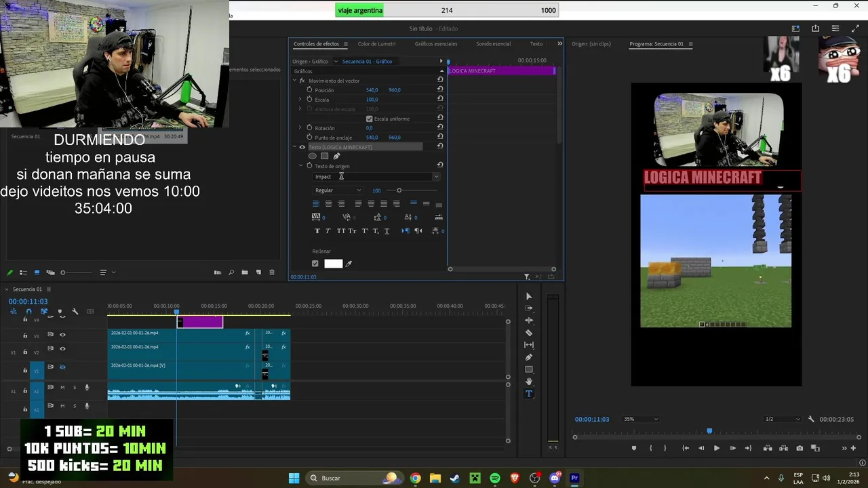Click filter icon in Effect Controls footer

pyautogui.click(x=527, y=277)
